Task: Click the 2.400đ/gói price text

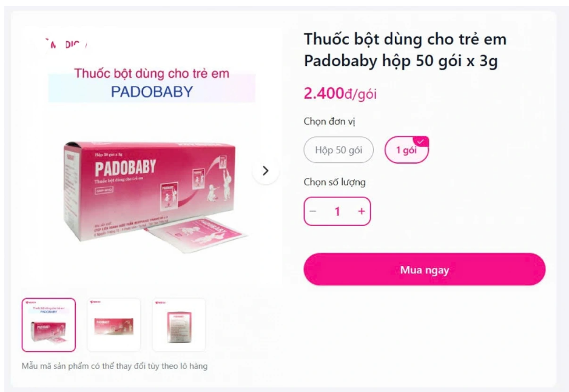Action: click(x=340, y=93)
